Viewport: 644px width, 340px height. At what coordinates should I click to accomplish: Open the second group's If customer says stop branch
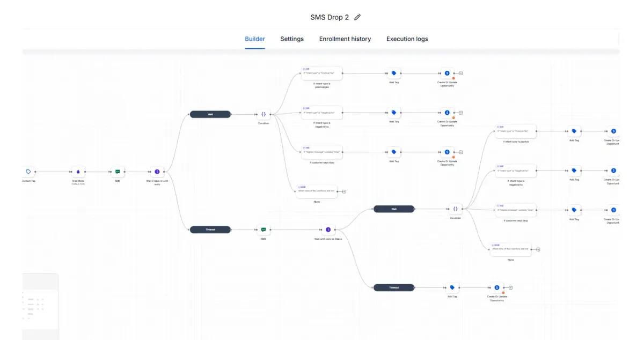(x=516, y=210)
